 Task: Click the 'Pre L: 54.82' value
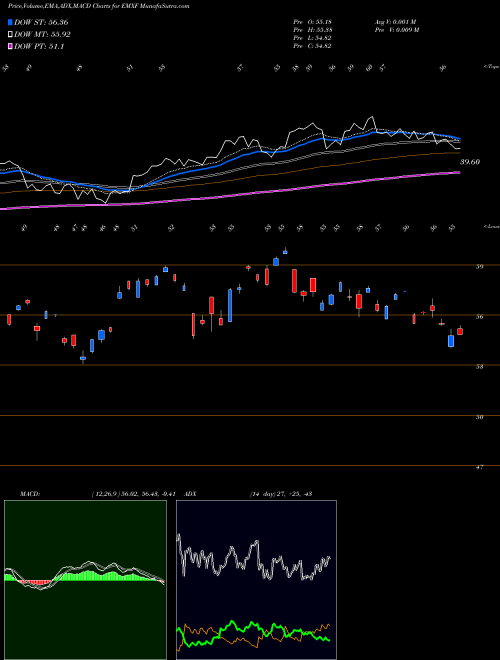312,38
